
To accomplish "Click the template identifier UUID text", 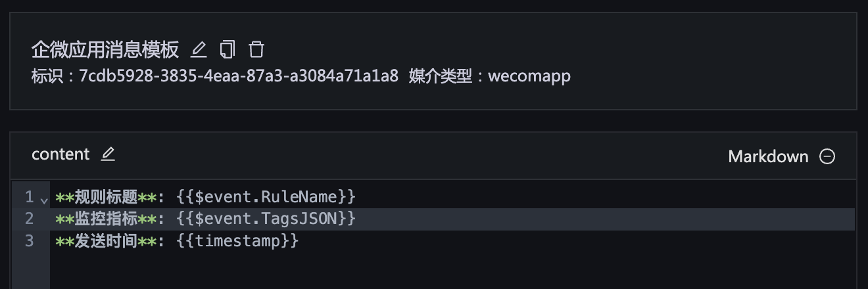I will pos(238,76).
